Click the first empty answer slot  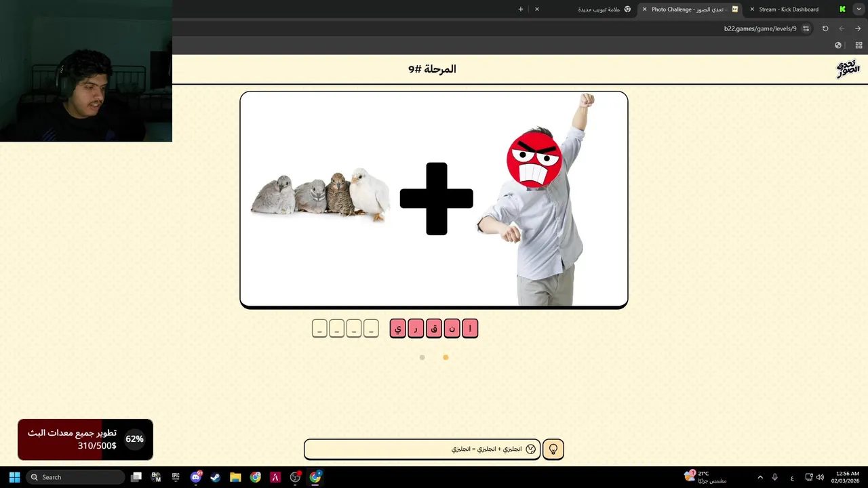pyautogui.click(x=370, y=329)
